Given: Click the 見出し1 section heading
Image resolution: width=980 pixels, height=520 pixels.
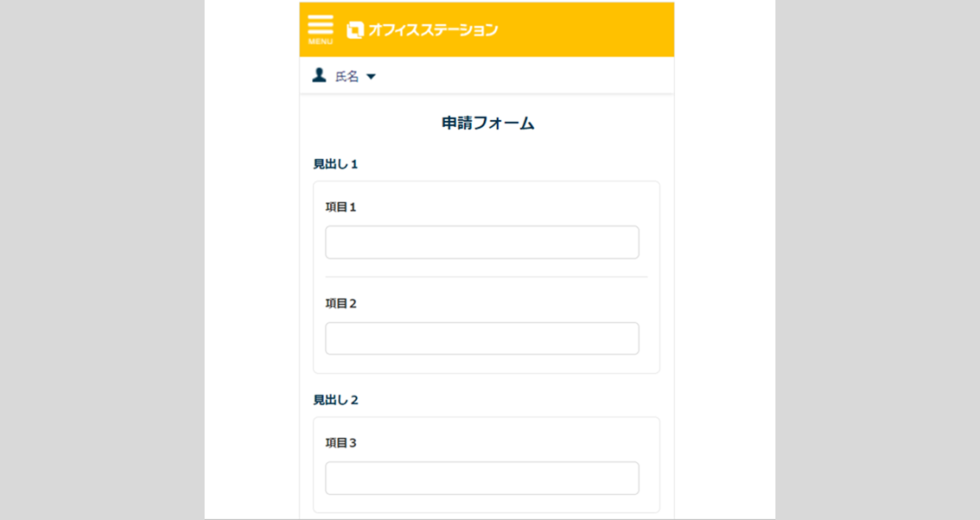Looking at the screenshot, I should click(x=335, y=164).
